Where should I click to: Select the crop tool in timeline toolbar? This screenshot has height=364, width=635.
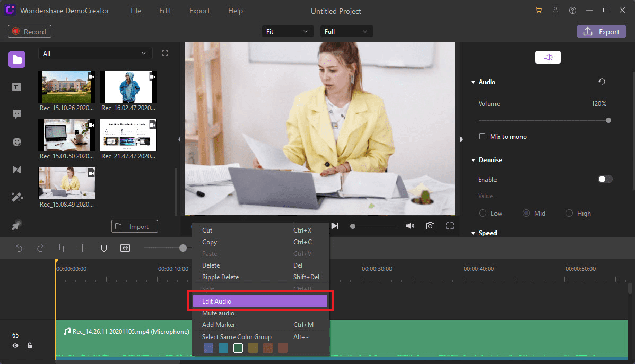click(x=62, y=248)
